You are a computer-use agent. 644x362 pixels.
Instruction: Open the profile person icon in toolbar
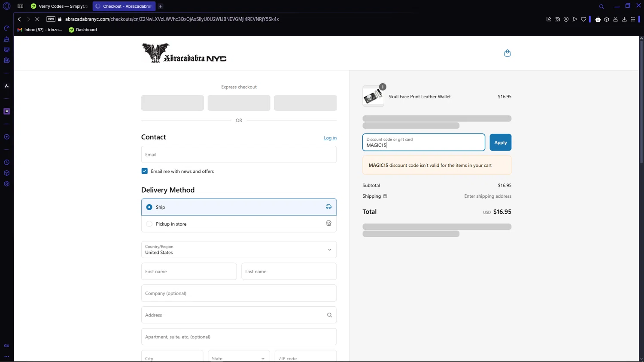click(615, 19)
